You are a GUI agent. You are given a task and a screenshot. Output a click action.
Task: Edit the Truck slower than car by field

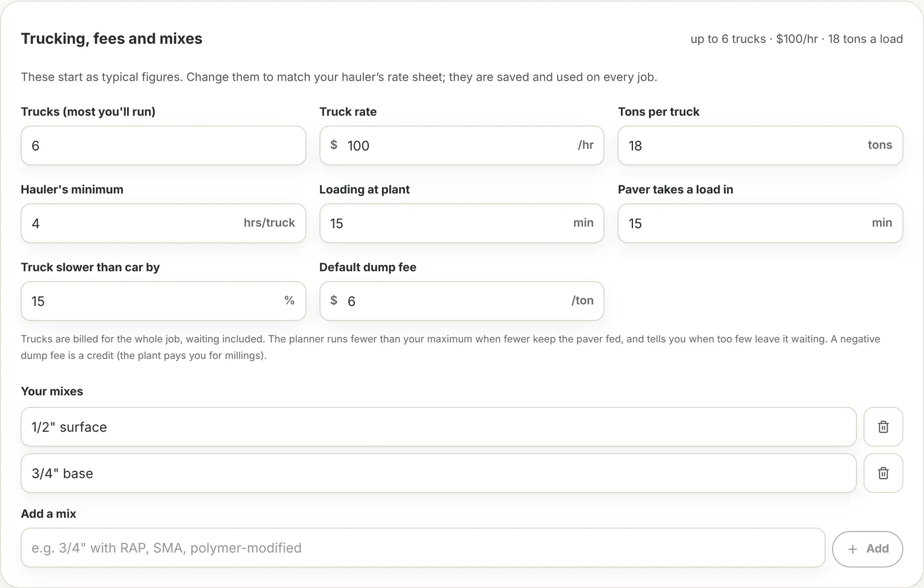pos(163,301)
